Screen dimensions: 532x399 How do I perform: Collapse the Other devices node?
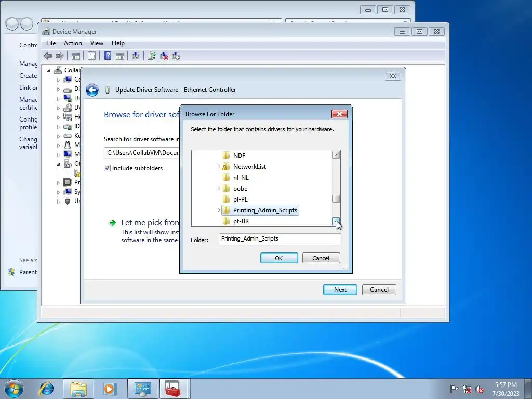58,164
